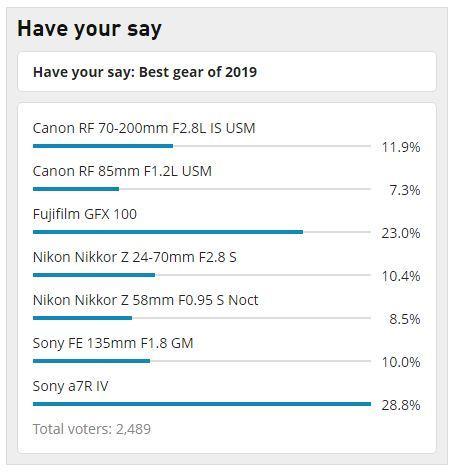Click the Sony FE 135mm result bar
This screenshot has width=454, height=472.
[x=202, y=361]
